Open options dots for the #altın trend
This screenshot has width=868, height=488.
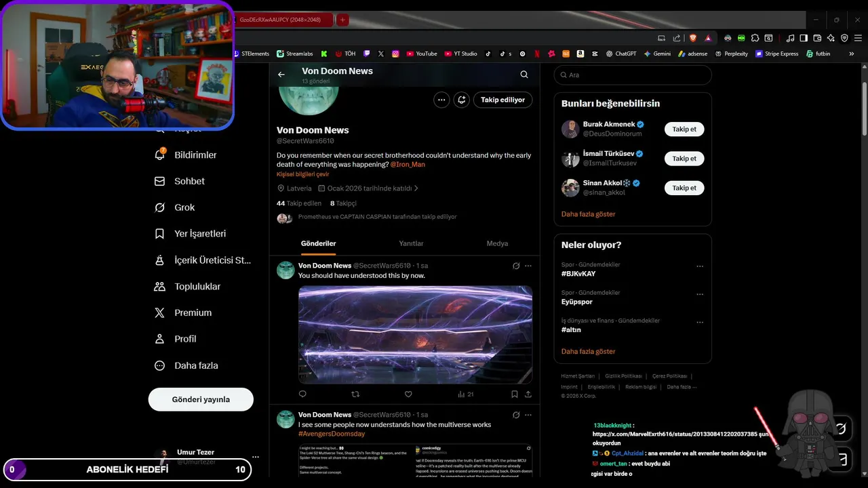pyautogui.click(x=701, y=323)
